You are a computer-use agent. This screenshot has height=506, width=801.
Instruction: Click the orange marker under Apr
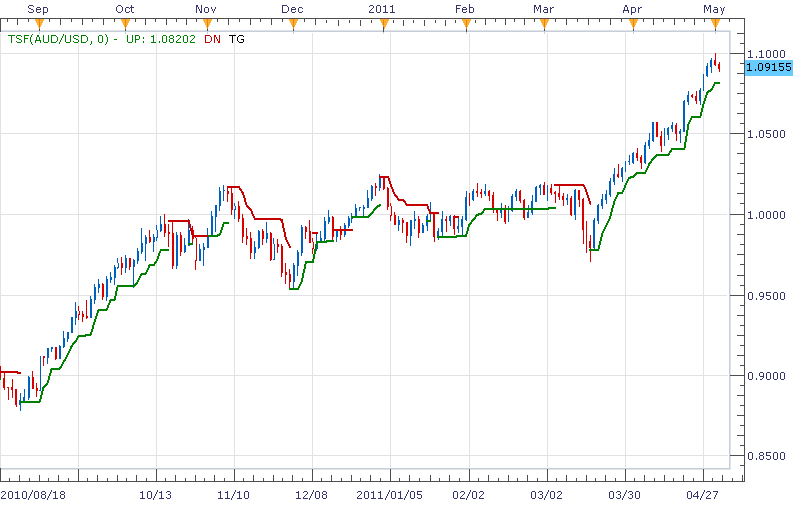tap(633, 24)
